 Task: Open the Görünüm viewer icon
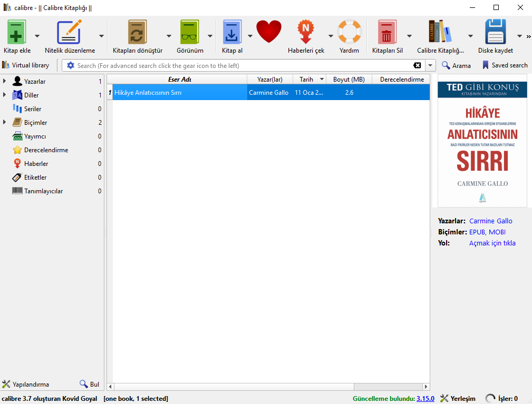point(189,32)
